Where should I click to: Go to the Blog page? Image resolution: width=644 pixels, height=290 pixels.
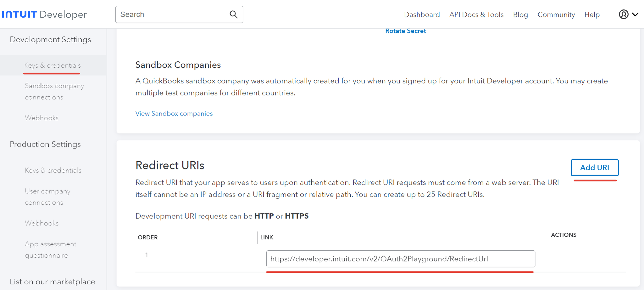pos(520,14)
